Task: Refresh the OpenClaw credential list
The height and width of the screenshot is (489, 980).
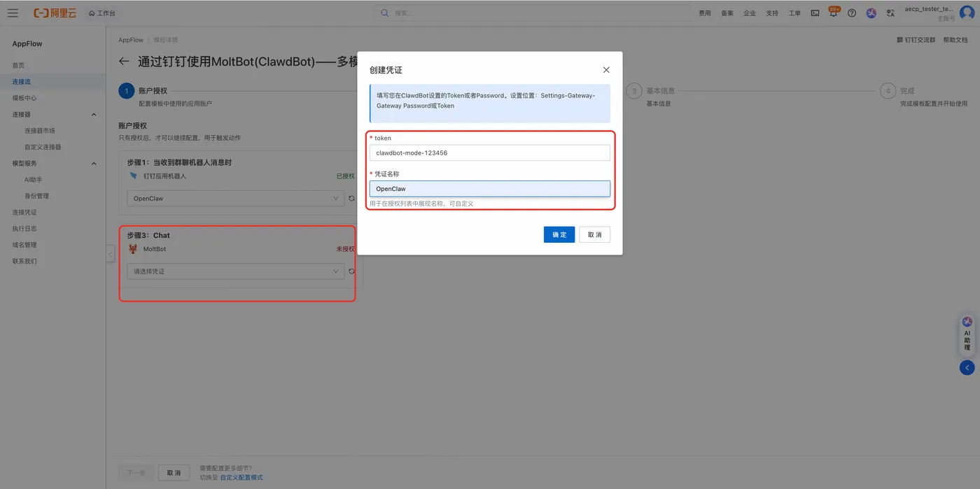Action: pyautogui.click(x=351, y=199)
